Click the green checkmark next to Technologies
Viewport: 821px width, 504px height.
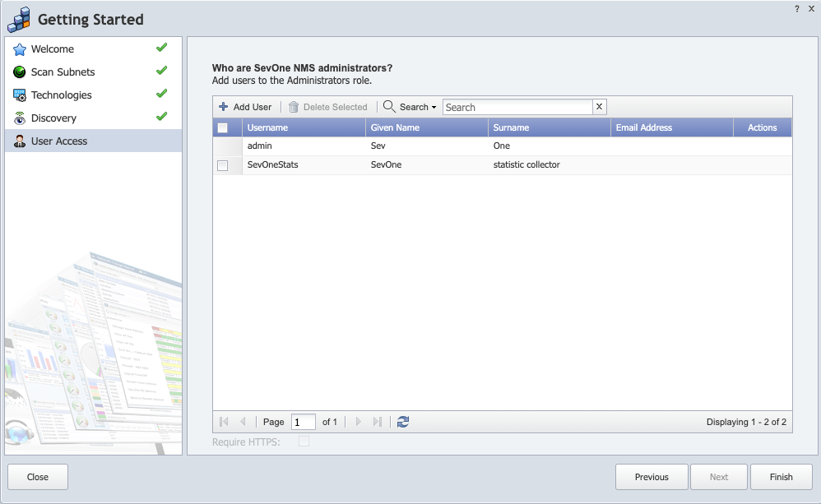click(x=162, y=93)
